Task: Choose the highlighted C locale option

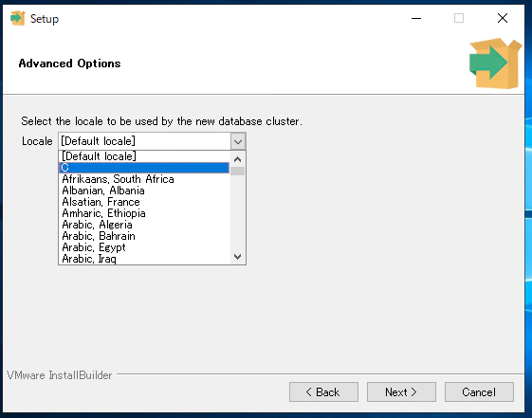Action: 144,168
